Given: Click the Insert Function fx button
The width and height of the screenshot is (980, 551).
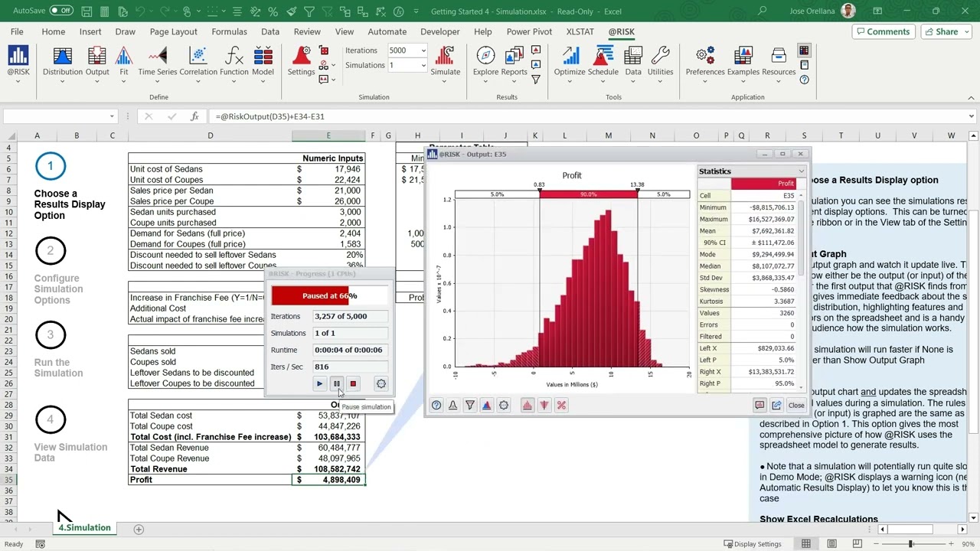Looking at the screenshot, I should pos(194,116).
